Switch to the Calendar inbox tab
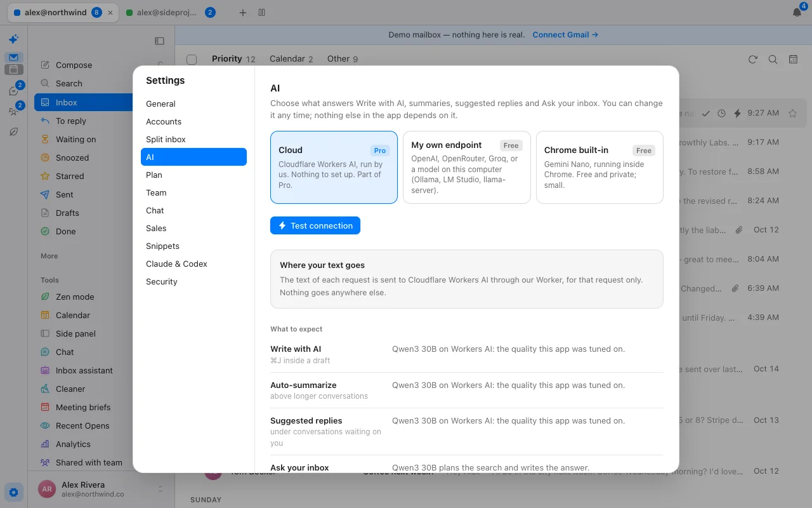812x508 pixels. [291, 59]
